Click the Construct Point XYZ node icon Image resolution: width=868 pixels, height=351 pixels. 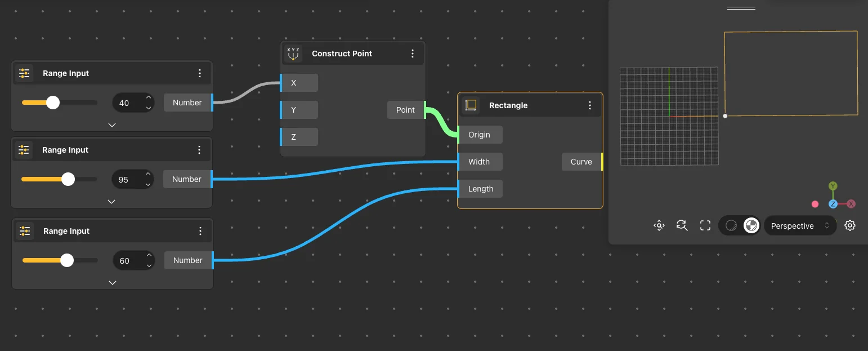point(293,54)
